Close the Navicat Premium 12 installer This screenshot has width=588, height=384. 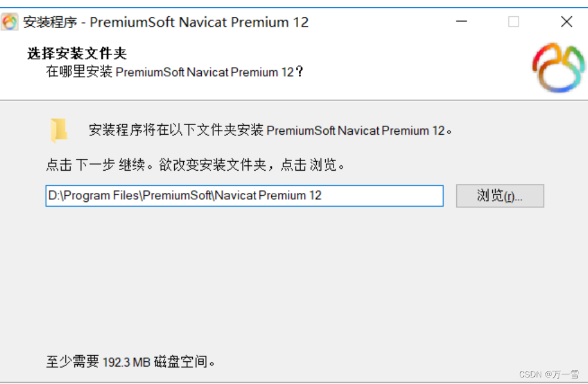[566, 22]
